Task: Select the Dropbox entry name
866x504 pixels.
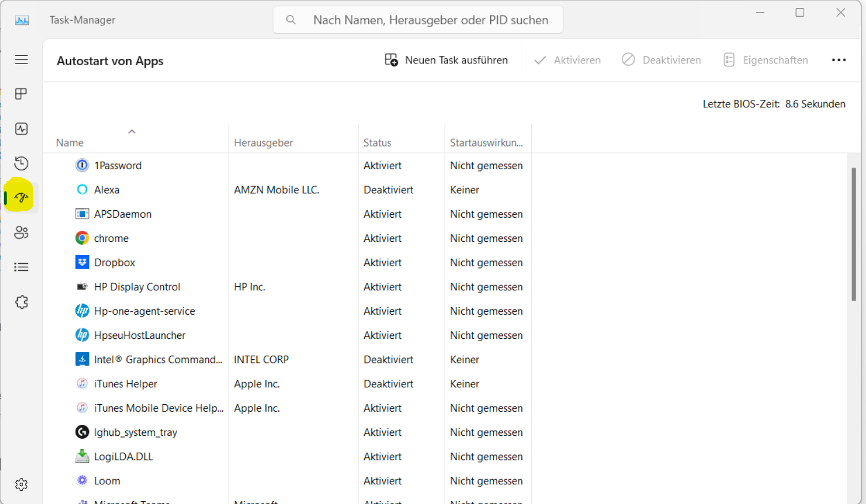Action: tap(115, 263)
